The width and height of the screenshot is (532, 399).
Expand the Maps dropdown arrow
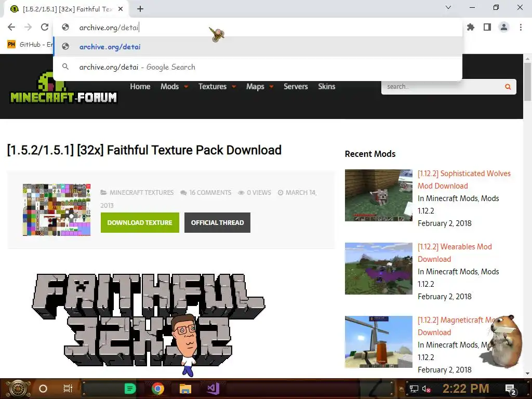click(271, 87)
